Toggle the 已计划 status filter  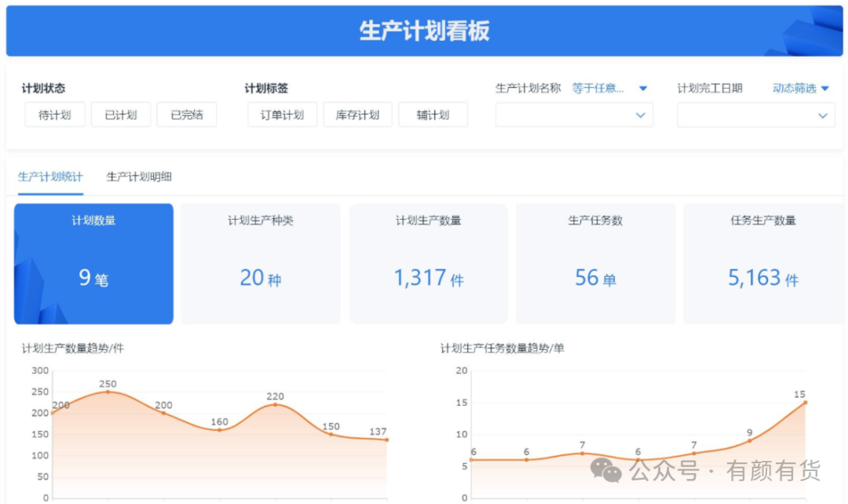[x=121, y=115]
